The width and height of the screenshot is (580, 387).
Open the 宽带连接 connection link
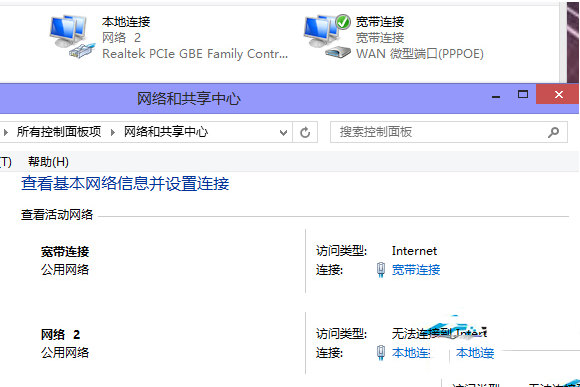point(416,270)
